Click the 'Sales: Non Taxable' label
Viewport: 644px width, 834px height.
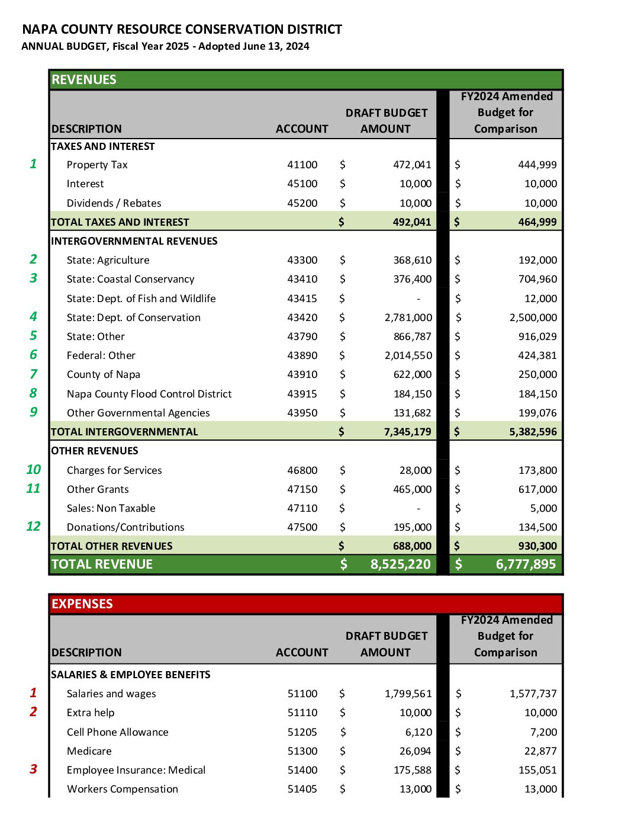[111, 508]
